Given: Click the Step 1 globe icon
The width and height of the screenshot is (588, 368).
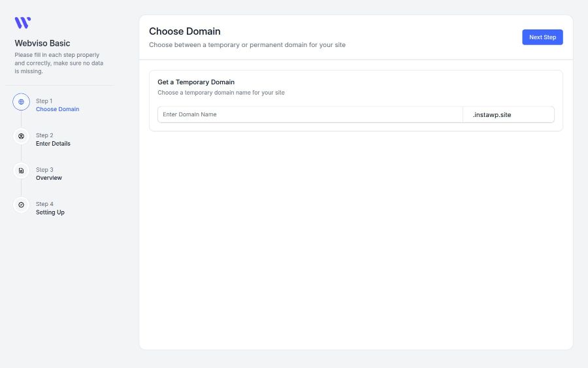Looking at the screenshot, I should click(x=21, y=102).
